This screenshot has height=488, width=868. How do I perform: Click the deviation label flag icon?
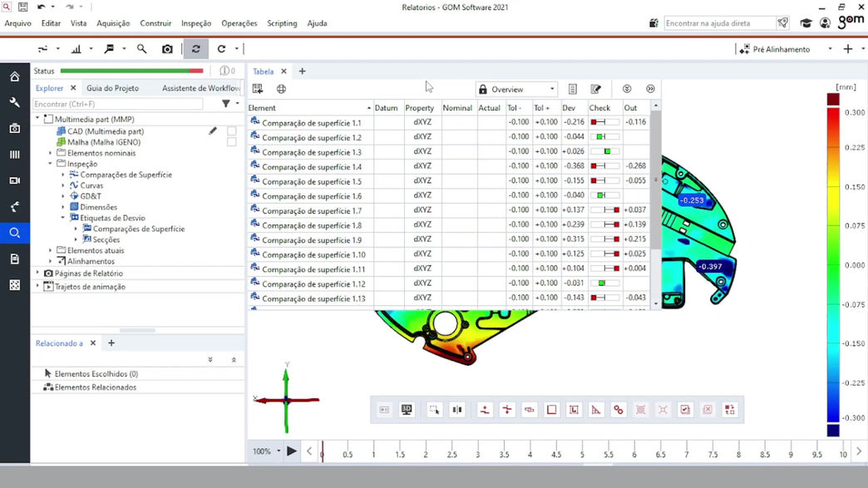tap(109, 49)
